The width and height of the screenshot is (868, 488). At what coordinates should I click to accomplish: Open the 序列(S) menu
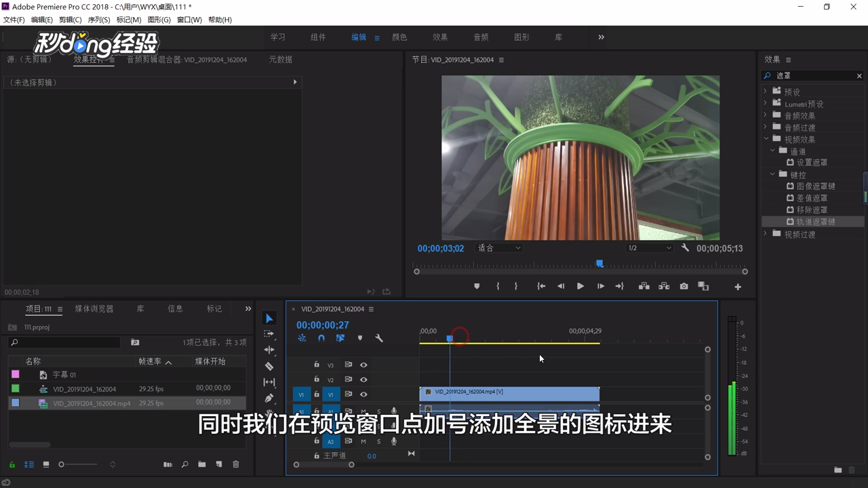[x=99, y=20]
